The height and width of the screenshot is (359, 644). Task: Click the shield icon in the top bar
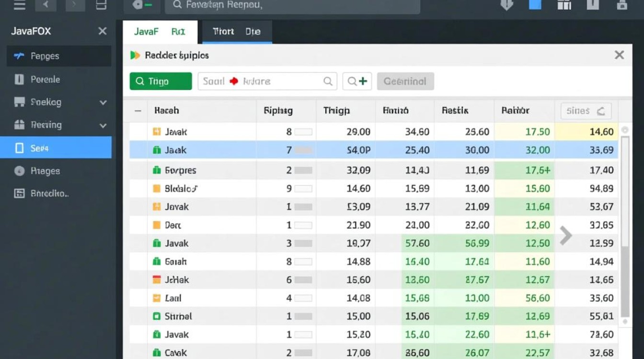click(506, 5)
